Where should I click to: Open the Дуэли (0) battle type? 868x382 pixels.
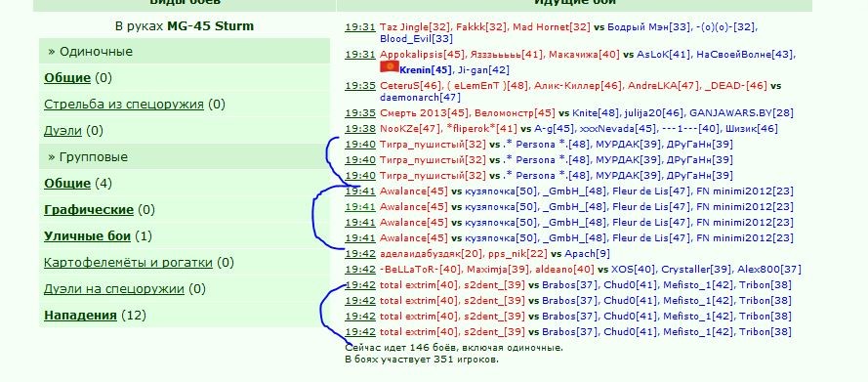pos(62,131)
